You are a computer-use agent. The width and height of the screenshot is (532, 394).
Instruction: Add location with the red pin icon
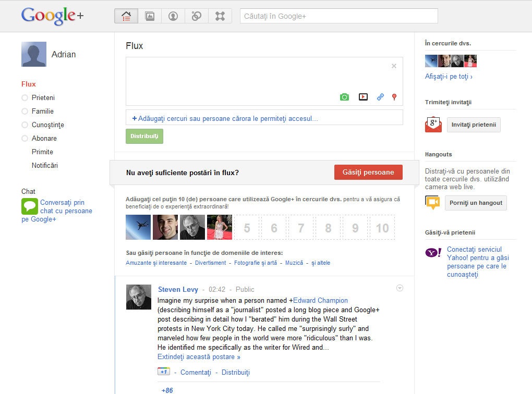pyautogui.click(x=394, y=97)
